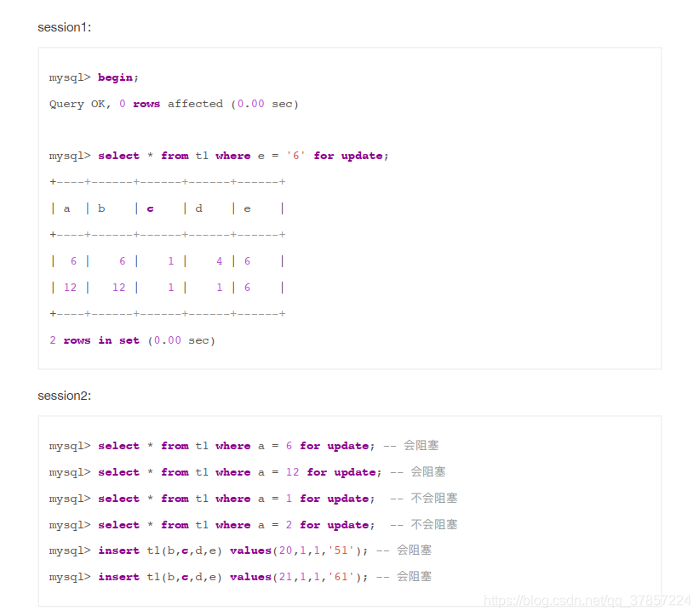Screen dimensions: 699x616
Task: Click column header 'e' in result table
Action: pos(247,208)
